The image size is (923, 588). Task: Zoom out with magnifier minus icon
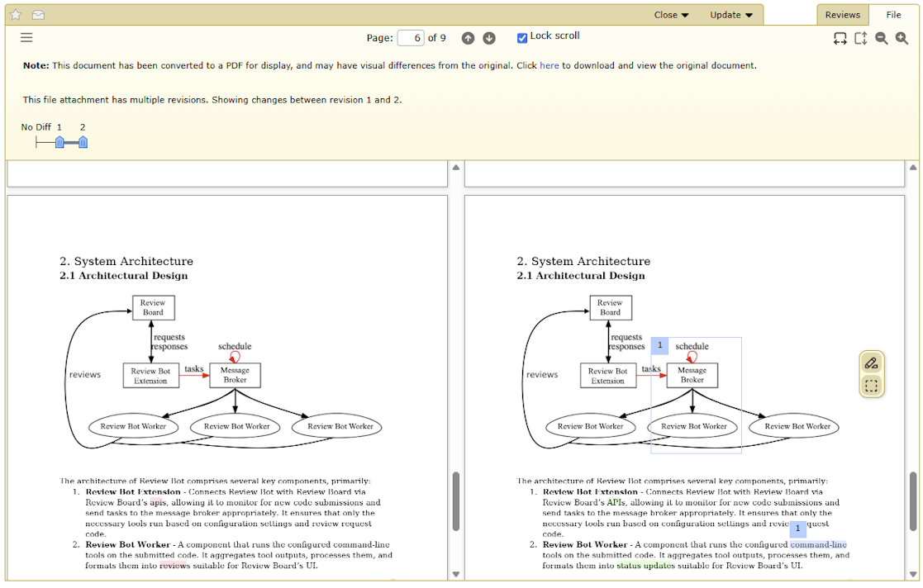pyautogui.click(x=881, y=38)
